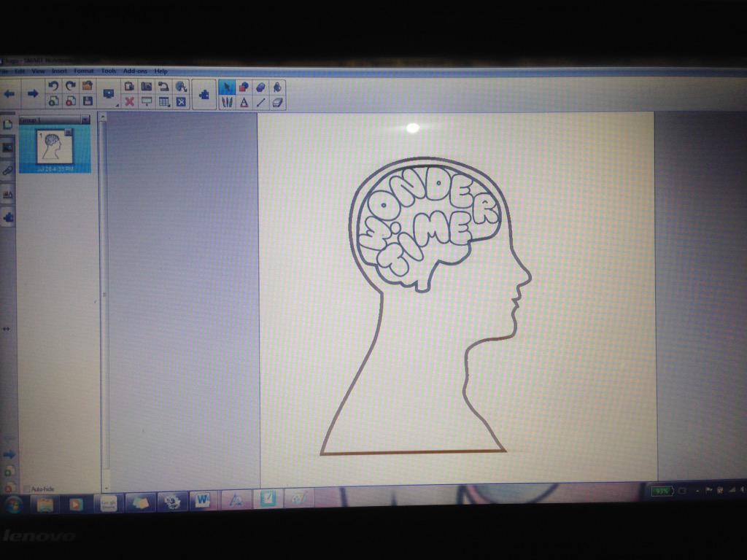The image size is (747, 560).
Task: Select the Shapes tool
Action: click(244, 87)
